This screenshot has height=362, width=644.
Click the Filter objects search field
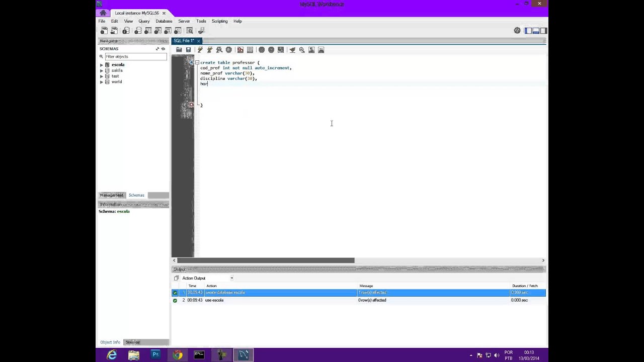click(x=135, y=56)
